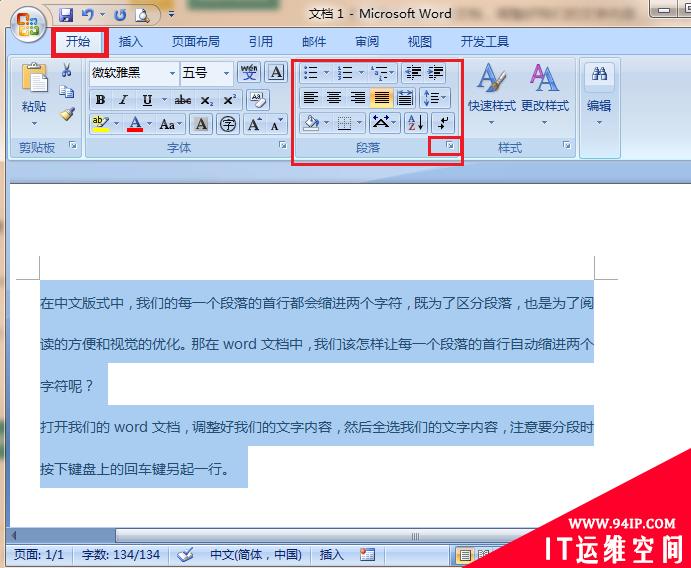Launch the 剪贴板 clipboard pane
Image resolution: width=691 pixels, height=568 pixels.
click(x=73, y=145)
